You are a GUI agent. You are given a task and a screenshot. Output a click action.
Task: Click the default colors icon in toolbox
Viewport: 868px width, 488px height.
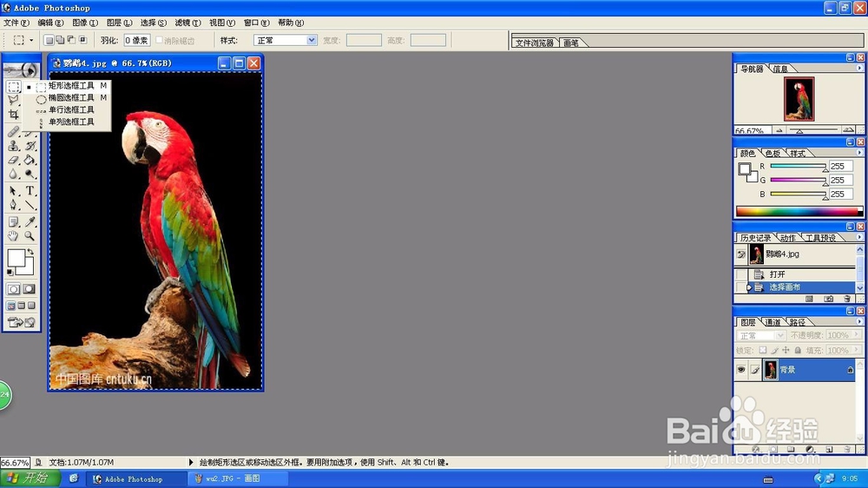click(10, 272)
